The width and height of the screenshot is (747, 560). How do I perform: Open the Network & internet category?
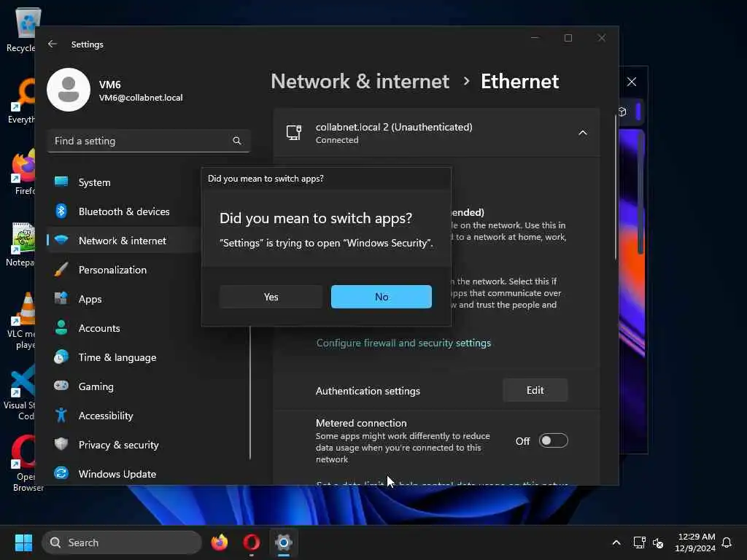[x=123, y=241]
